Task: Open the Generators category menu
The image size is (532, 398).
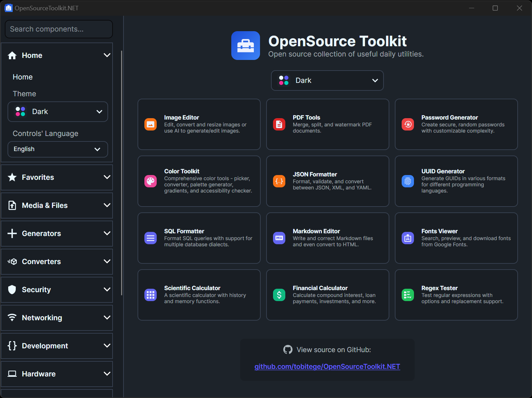Action: point(57,233)
